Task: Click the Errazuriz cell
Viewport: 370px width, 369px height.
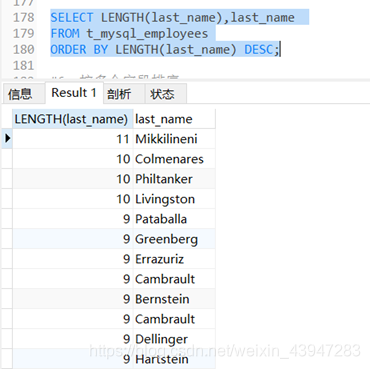Action: [174, 259]
